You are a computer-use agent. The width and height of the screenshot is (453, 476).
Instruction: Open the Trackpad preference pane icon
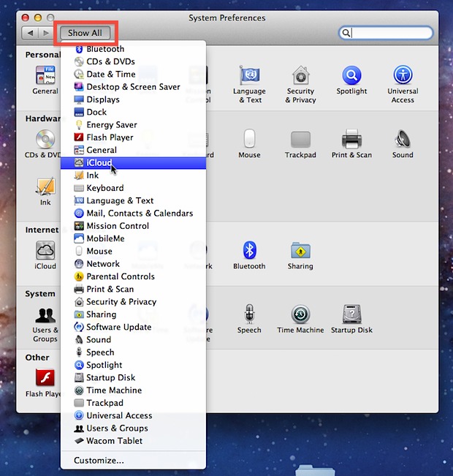point(300,140)
